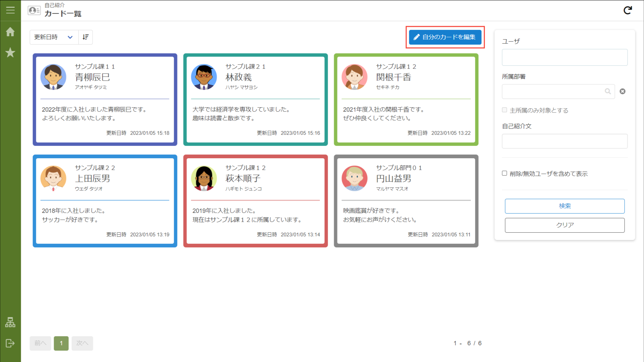Go to the home page icon
The image size is (644, 362).
(10, 32)
